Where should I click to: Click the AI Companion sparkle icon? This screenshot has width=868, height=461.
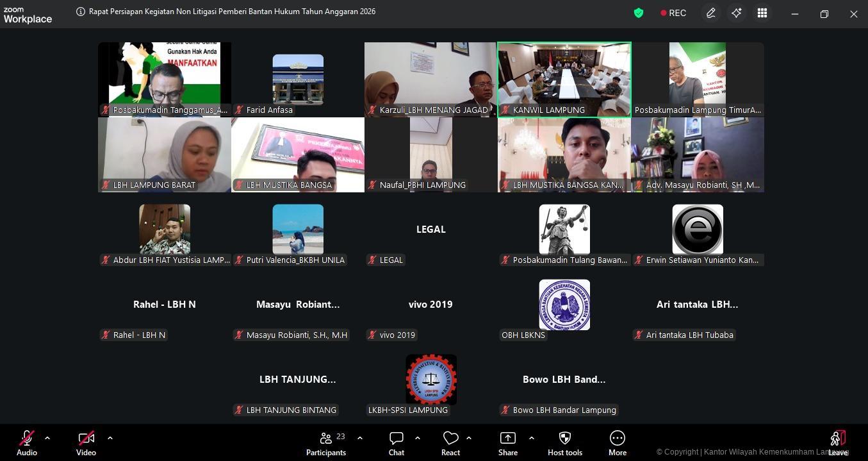(x=736, y=13)
